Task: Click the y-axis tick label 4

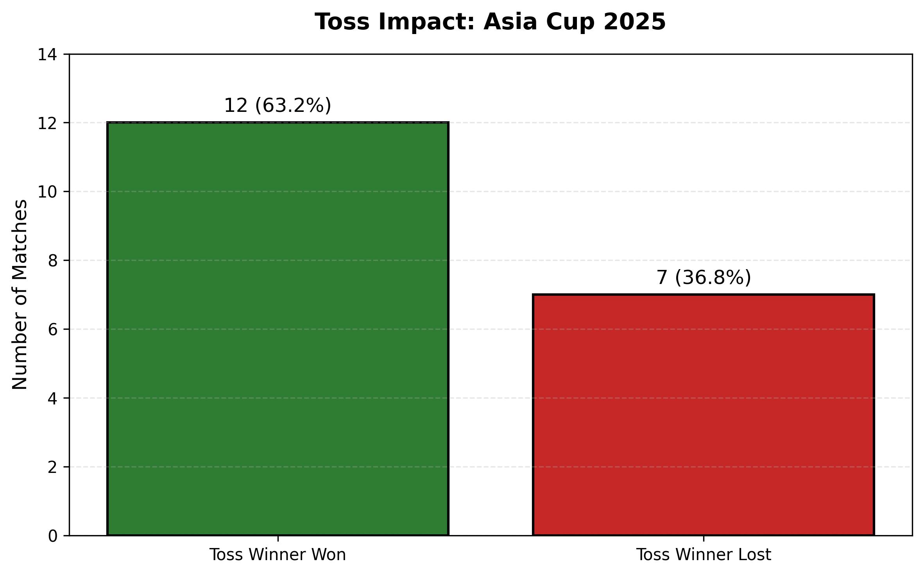Action: point(53,399)
